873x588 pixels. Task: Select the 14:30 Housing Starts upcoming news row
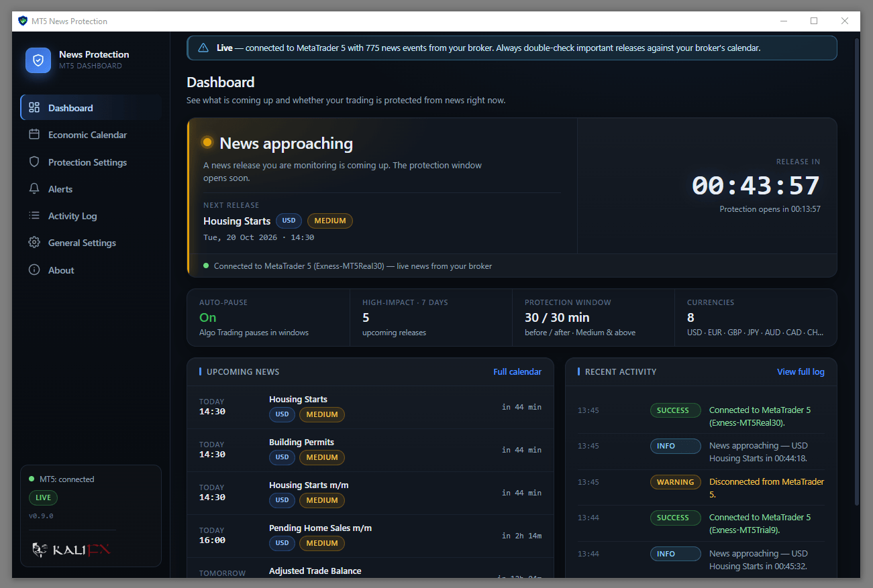tap(370, 407)
